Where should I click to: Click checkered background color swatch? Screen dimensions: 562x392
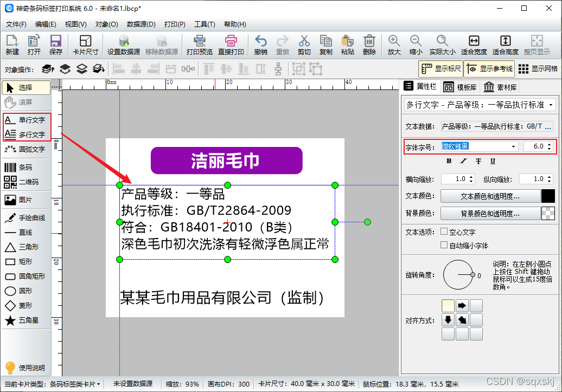(x=548, y=214)
